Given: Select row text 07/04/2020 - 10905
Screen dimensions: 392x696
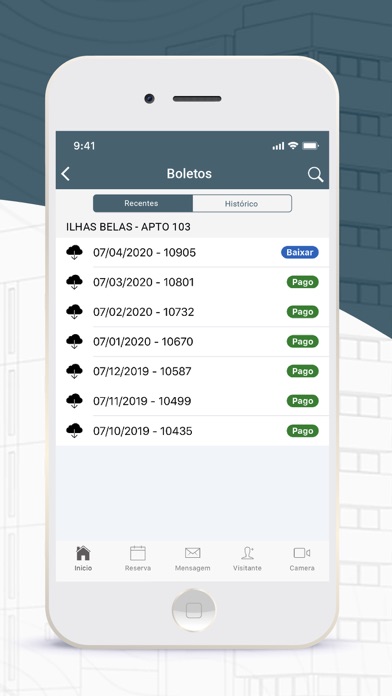Looking at the screenshot, I should click(144, 253).
